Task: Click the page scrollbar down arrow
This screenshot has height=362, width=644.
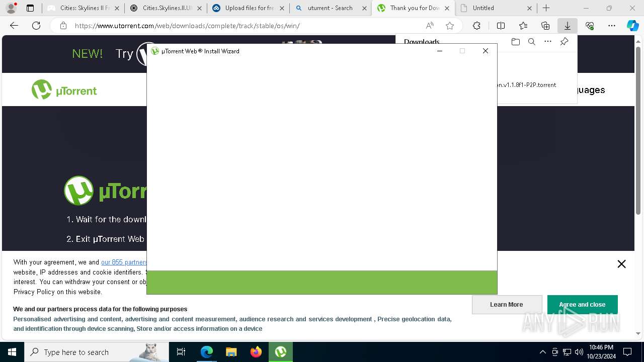Action: (x=638, y=333)
